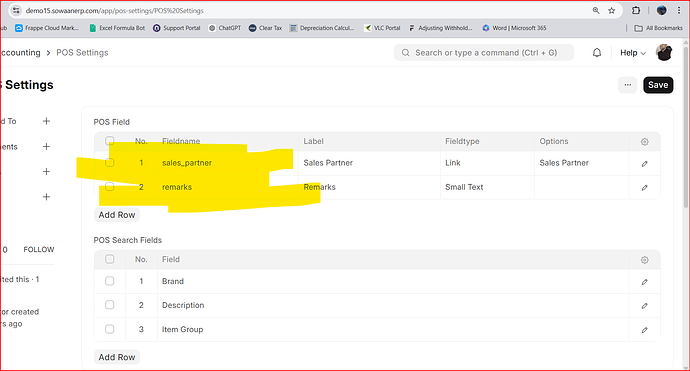Click the Item Group field cell

click(x=393, y=329)
